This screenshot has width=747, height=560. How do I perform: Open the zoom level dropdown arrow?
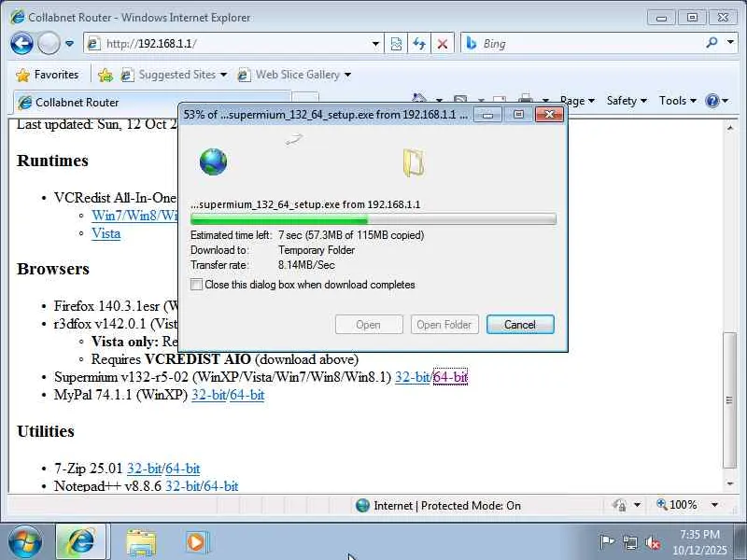714,505
